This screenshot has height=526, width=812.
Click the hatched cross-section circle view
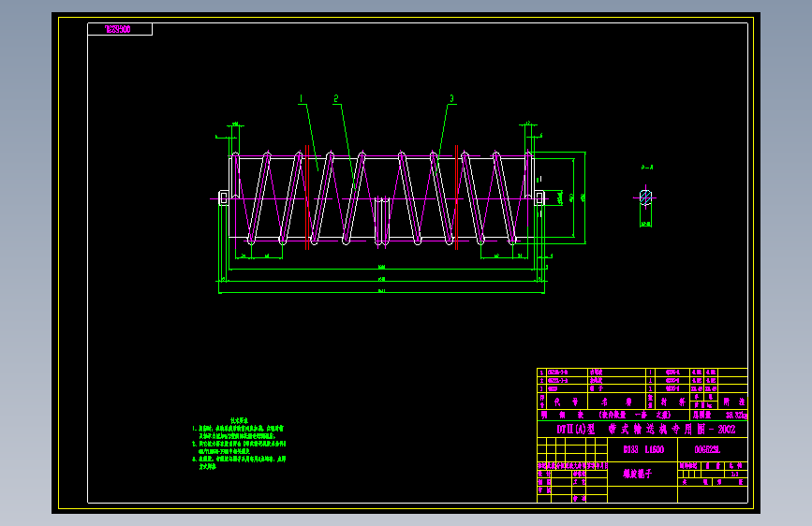[645, 197]
